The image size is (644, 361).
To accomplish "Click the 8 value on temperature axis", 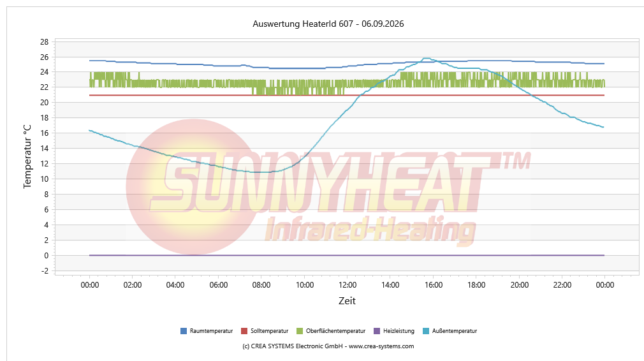I will 47,195.
